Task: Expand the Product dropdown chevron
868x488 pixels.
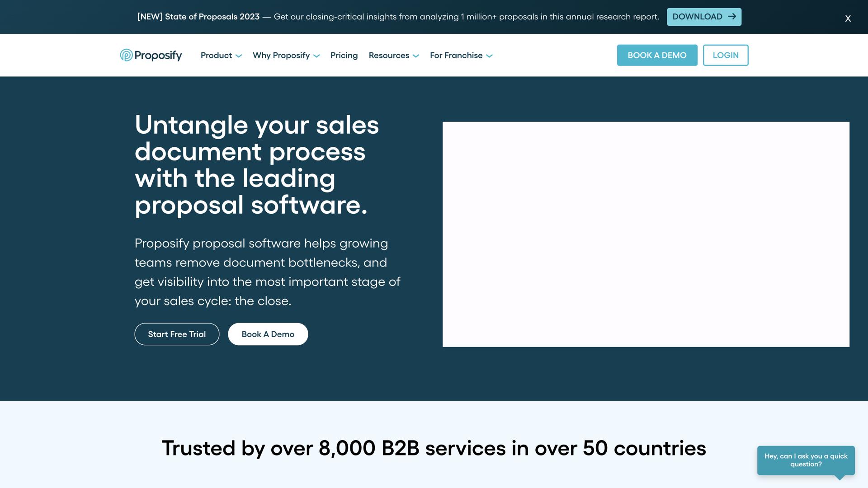Action: click(239, 56)
